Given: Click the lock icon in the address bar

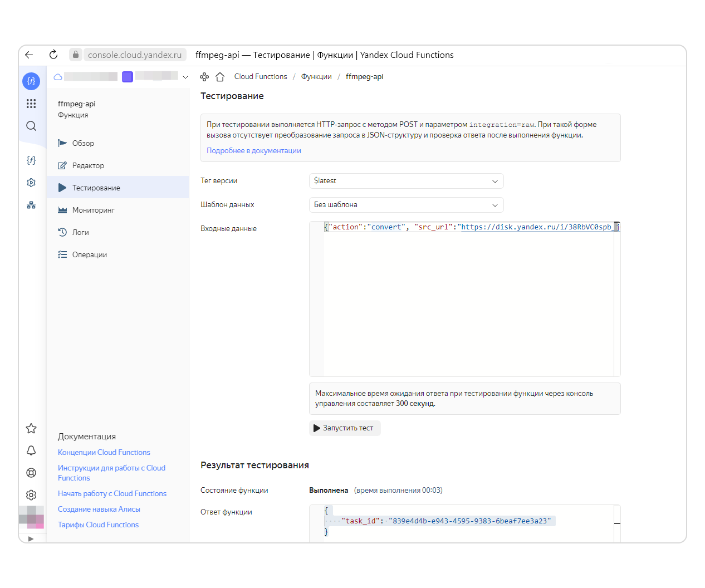Looking at the screenshot, I should (76, 55).
